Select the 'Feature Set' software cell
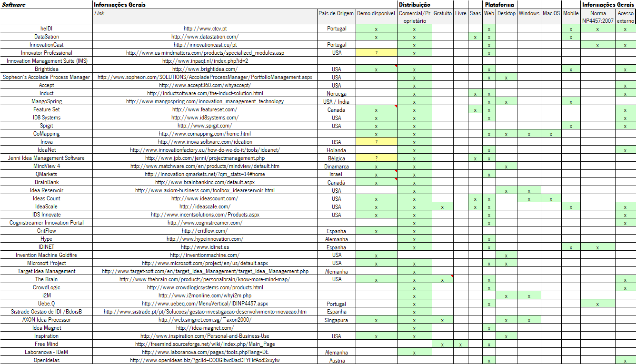 click(46, 109)
